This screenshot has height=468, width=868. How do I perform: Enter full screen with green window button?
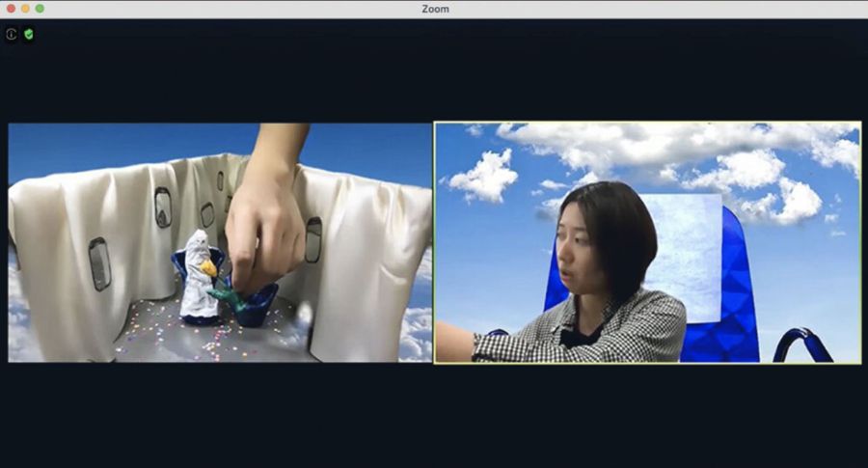40,9
